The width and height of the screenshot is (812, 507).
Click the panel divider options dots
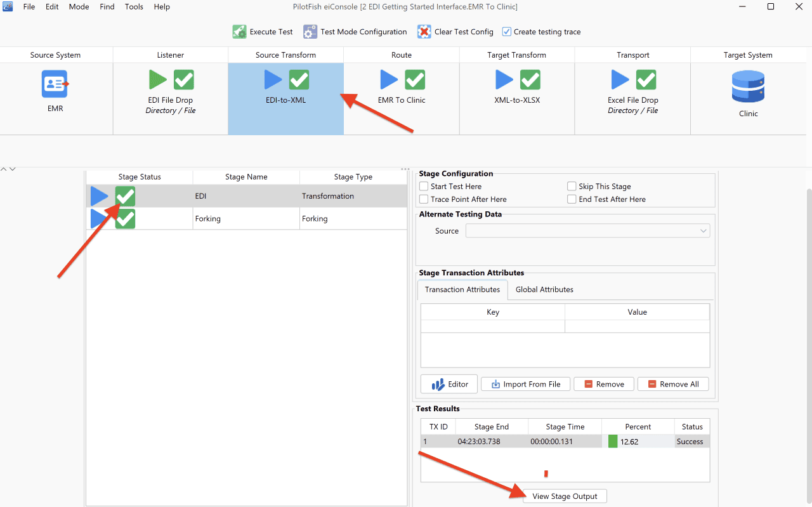click(x=406, y=169)
